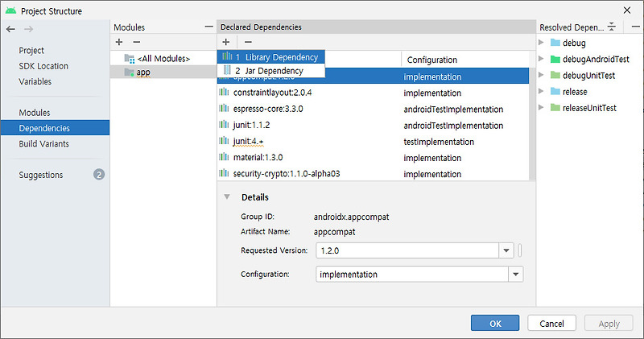Expand the debug resolved dependencies node
644x339 pixels.
541,43
